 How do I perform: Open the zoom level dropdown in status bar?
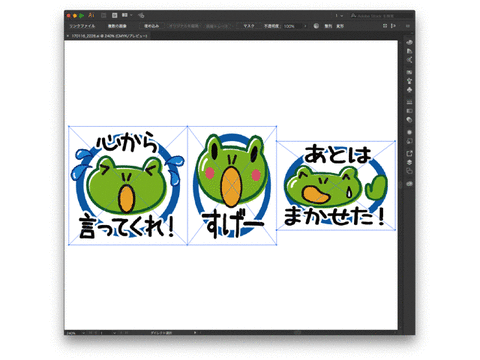tap(83, 333)
